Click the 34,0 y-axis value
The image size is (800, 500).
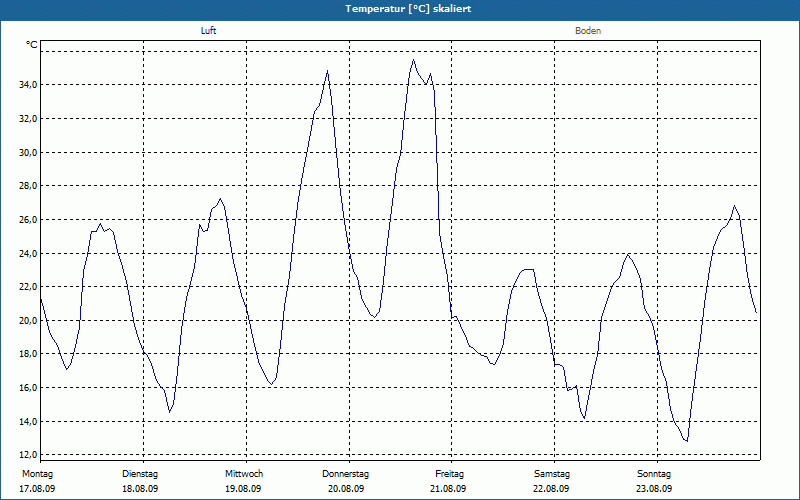pos(28,85)
